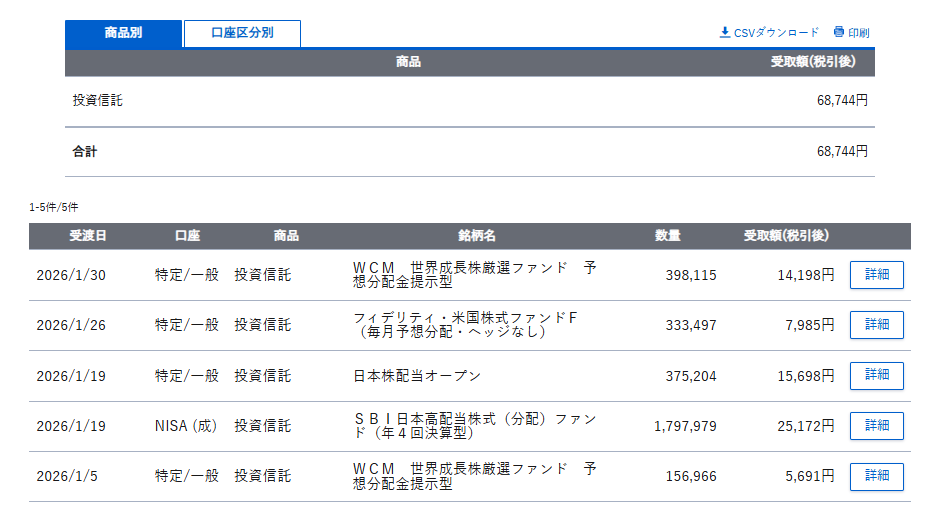Click the NISA (成) account cell
Viewport: 934px width, 512px height.
pos(186,426)
